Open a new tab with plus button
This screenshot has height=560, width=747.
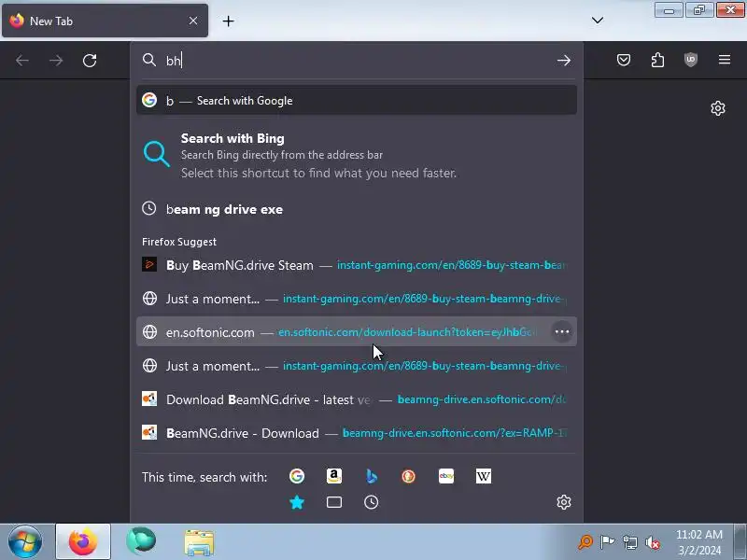pos(228,21)
